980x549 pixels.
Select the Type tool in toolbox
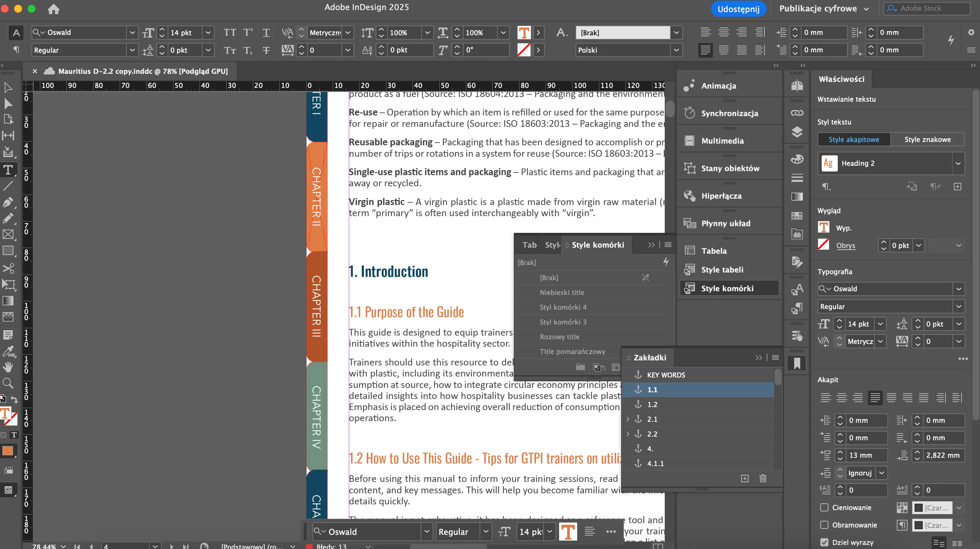click(x=8, y=170)
